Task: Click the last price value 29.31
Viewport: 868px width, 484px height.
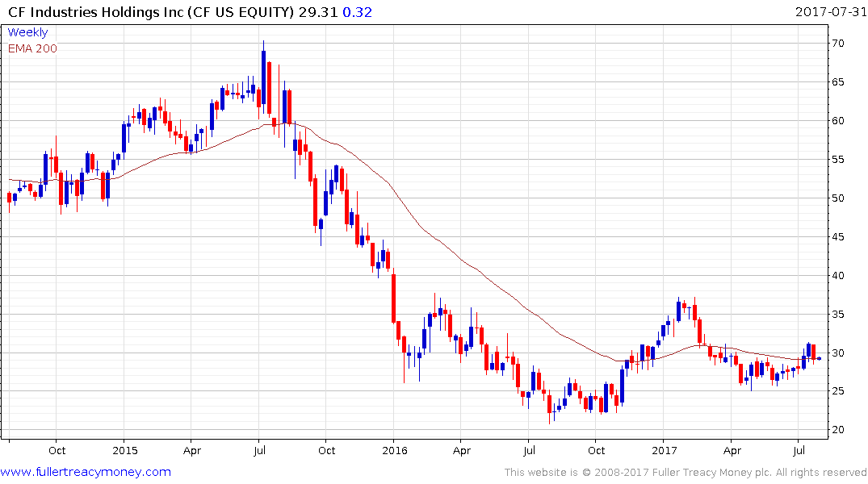Action: pos(318,11)
